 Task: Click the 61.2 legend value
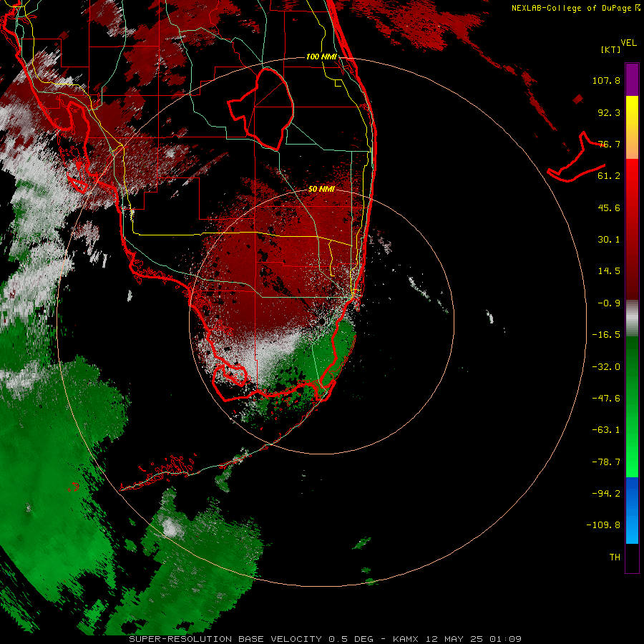[609, 176]
